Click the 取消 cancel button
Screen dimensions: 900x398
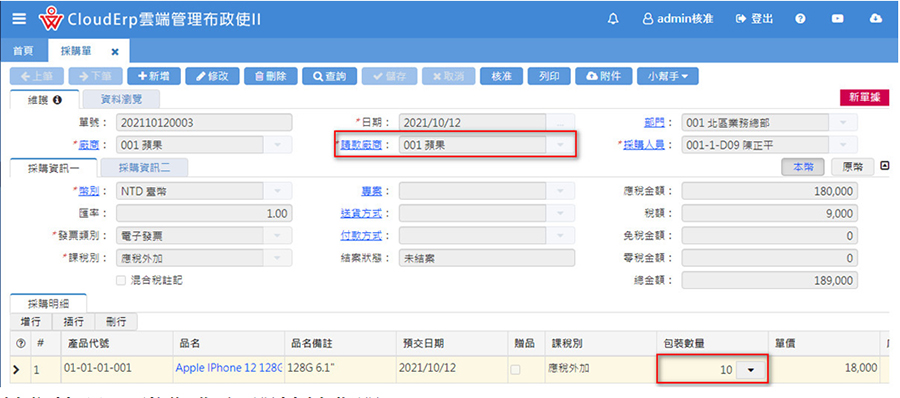pyautogui.click(x=448, y=76)
